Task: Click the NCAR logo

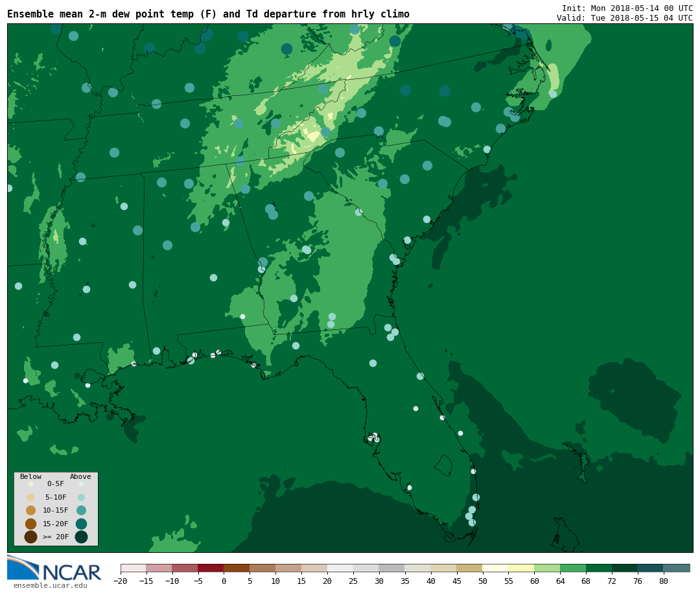Action: (x=54, y=568)
